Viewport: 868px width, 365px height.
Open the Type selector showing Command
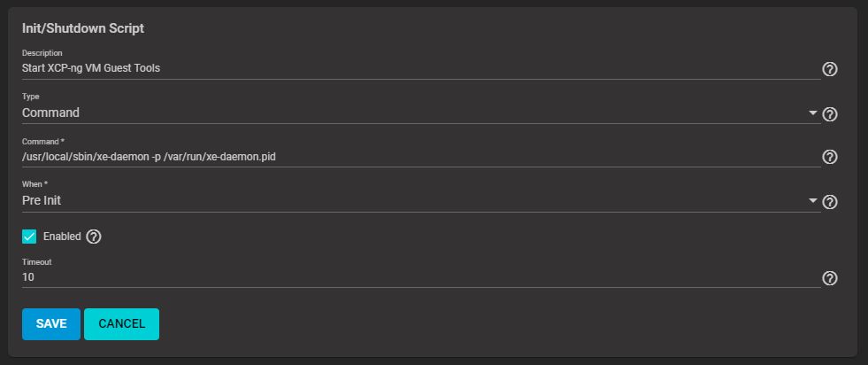point(420,113)
